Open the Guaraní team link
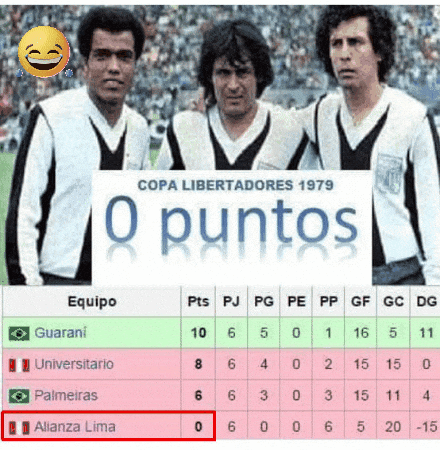This screenshot has height=450, width=440. tap(60, 333)
